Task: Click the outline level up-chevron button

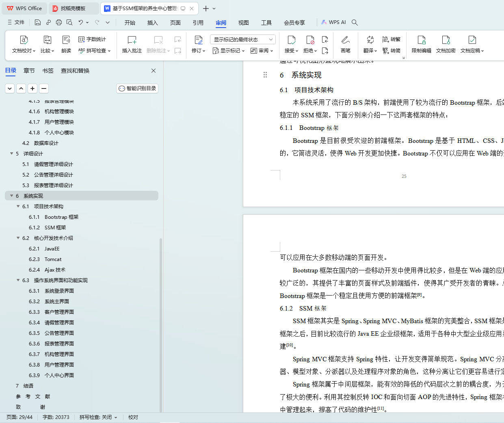Action: click(21, 88)
